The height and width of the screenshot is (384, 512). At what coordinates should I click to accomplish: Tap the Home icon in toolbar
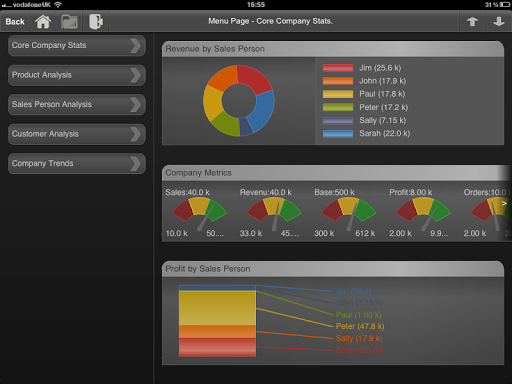43,22
